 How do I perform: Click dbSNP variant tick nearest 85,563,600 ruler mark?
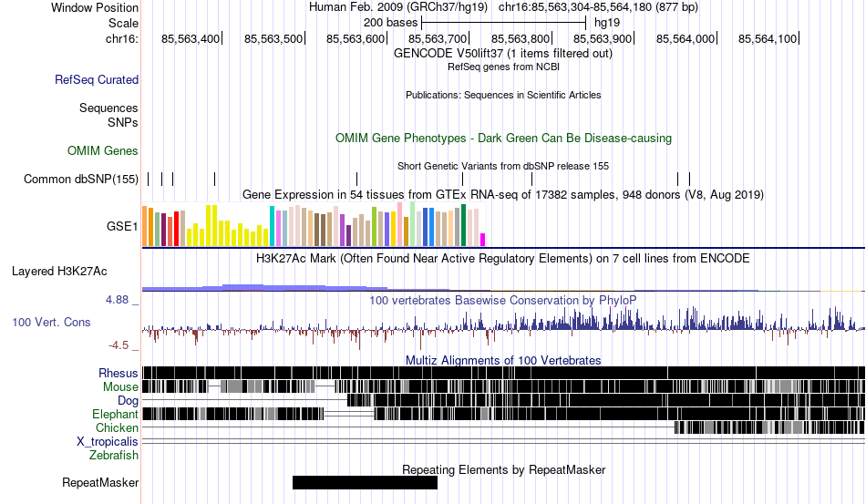356,179
